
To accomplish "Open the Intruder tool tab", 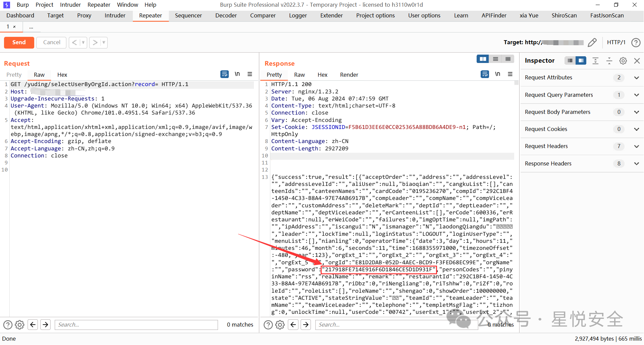I will [115, 15].
